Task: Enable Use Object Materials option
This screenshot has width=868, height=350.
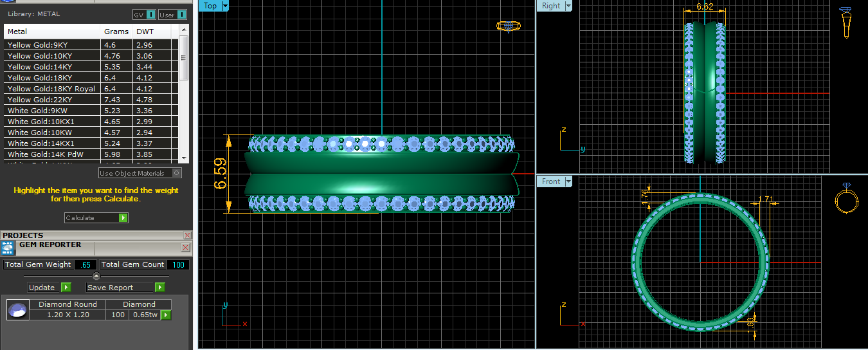Action: pyautogui.click(x=177, y=173)
